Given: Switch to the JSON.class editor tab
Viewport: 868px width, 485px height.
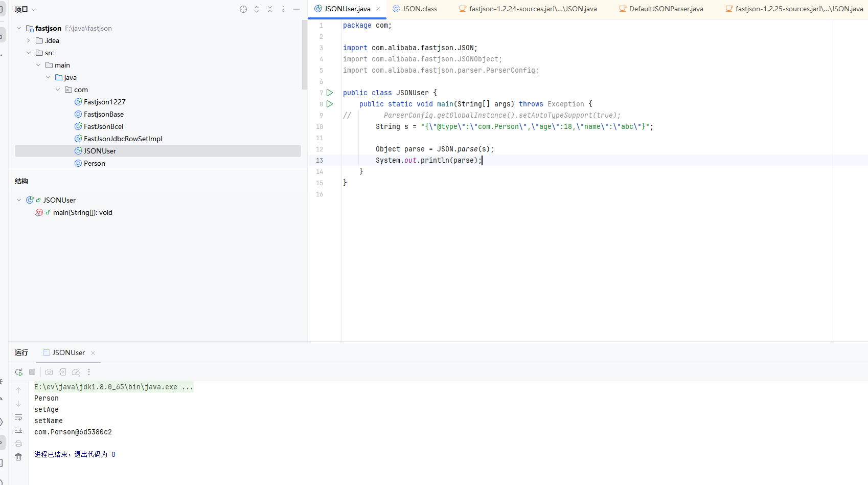Looking at the screenshot, I should [x=415, y=9].
